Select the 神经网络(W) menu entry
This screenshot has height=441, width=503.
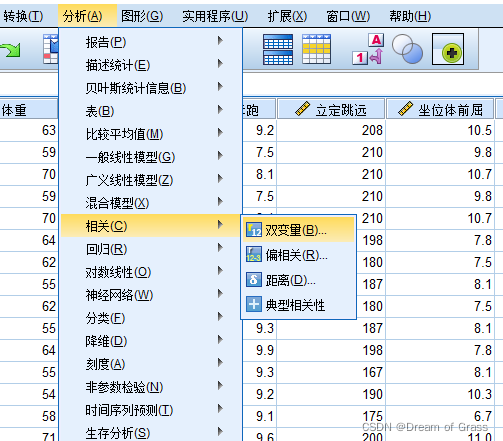(151, 295)
